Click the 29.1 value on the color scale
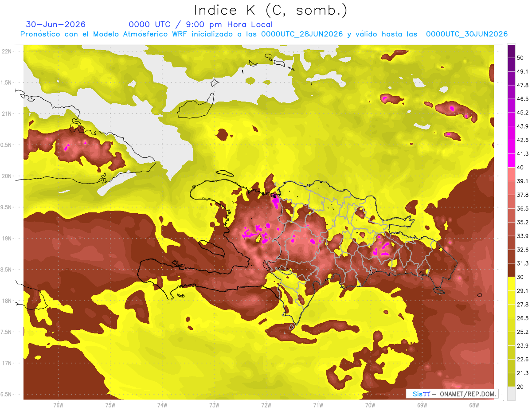Screen dimensions: 532x411 [522, 290]
